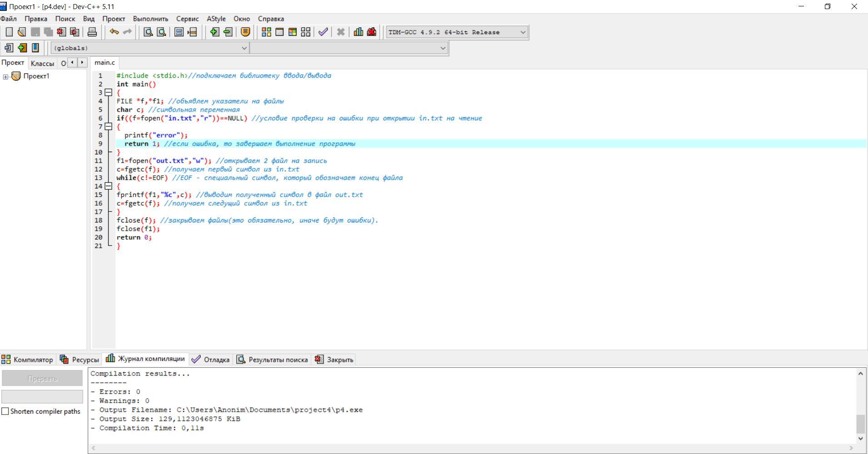Image resolution: width=868 pixels, height=454 pixels.
Task: Collapse the code fold at line 3
Action: pos(108,93)
